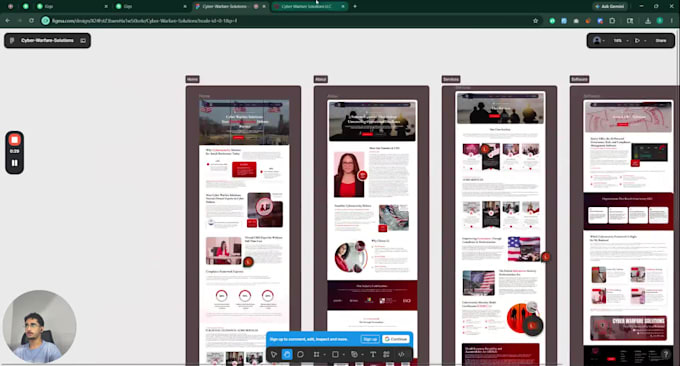Expand the Present options arrow
Screen dimensions: 680x366
point(645,41)
